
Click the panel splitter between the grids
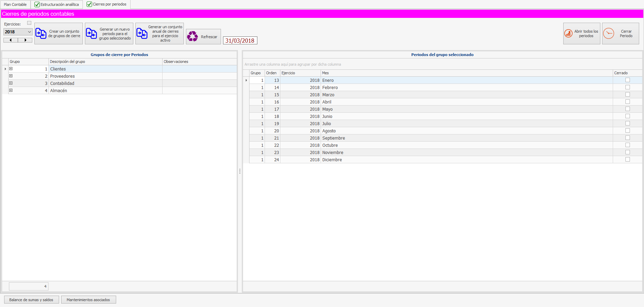coord(240,171)
